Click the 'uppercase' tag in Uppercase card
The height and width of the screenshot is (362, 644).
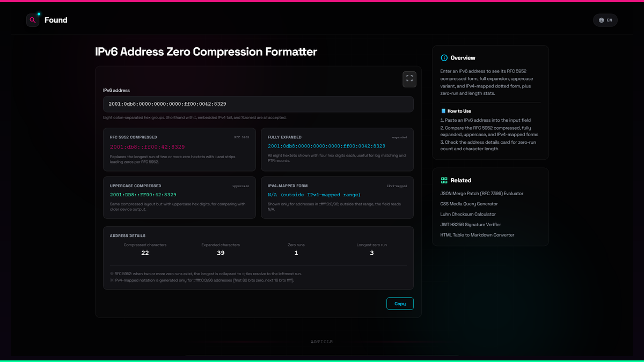pos(240,186)
